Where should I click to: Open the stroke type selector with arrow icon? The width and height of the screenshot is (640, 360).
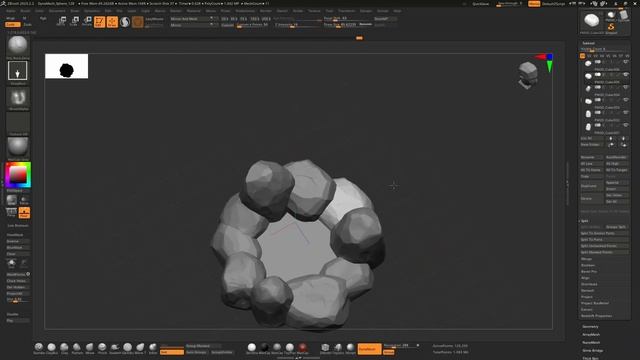click(x=18, y=71)
